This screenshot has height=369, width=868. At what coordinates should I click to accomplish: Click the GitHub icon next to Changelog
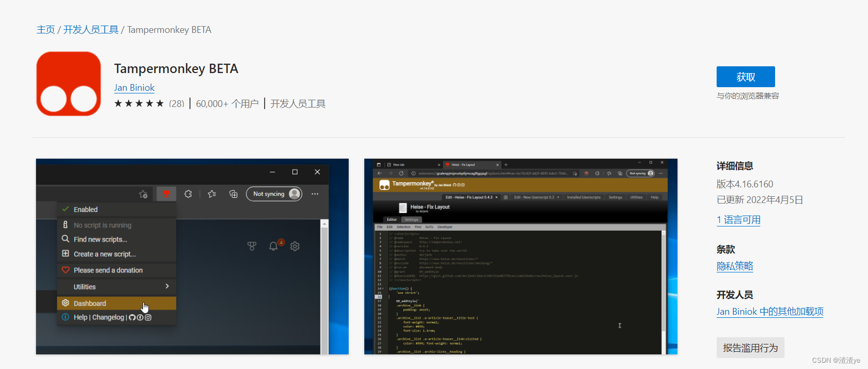(132, 317)
